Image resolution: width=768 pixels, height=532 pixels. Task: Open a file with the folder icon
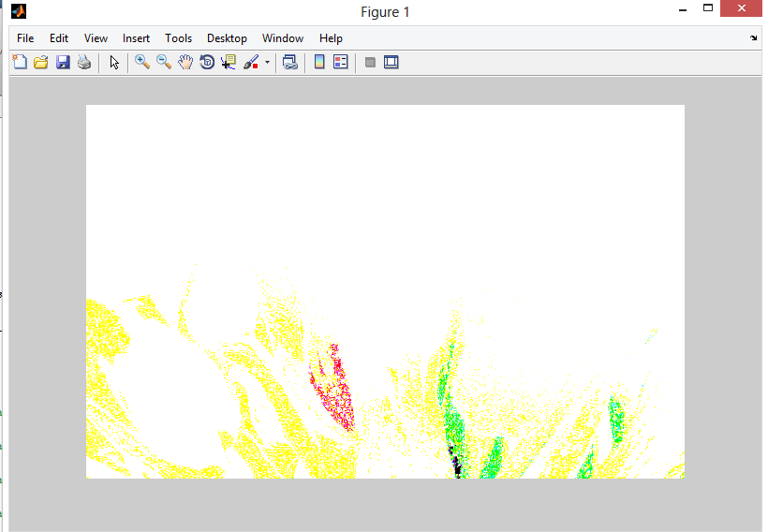click(x=41, y=62)
